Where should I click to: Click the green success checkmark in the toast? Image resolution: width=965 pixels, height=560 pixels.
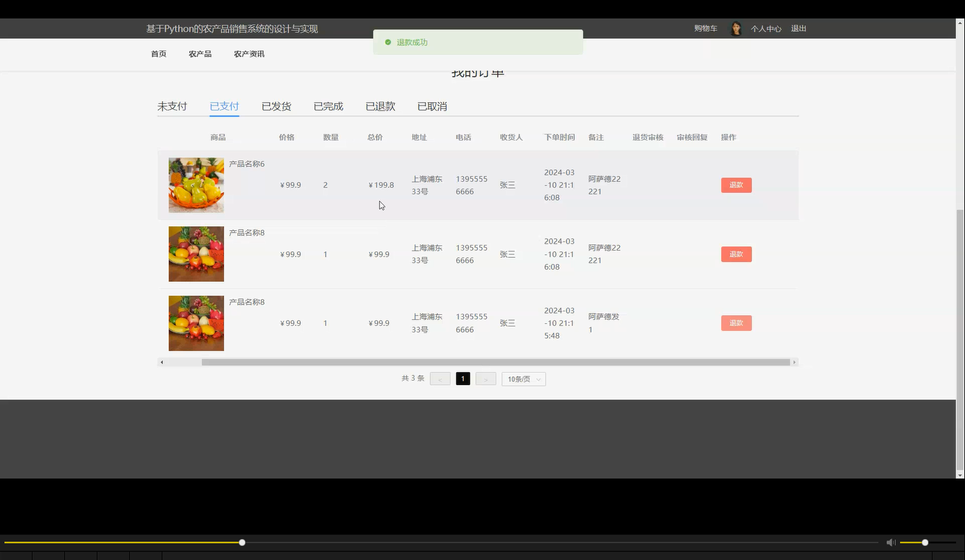[388, 42]
